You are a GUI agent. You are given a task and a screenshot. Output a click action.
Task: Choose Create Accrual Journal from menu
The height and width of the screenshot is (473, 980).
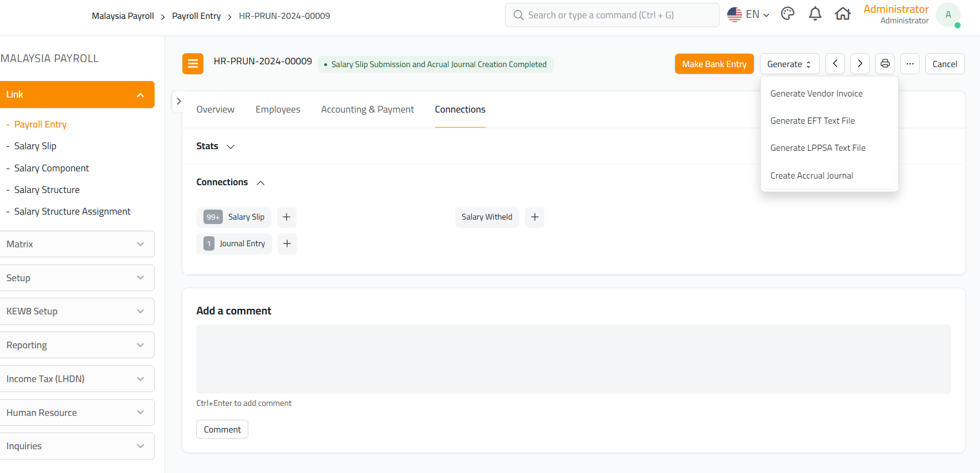click(811, 176)
